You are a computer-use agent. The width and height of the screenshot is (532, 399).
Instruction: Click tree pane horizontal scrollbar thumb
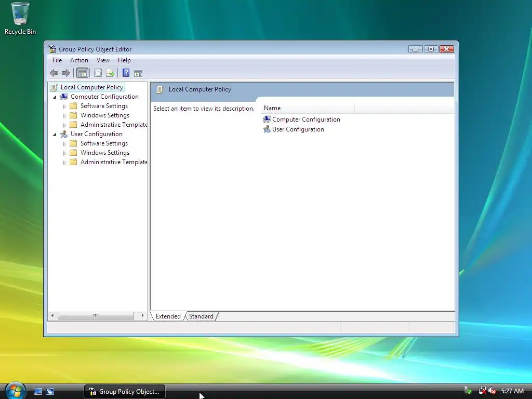coord(96,315)
